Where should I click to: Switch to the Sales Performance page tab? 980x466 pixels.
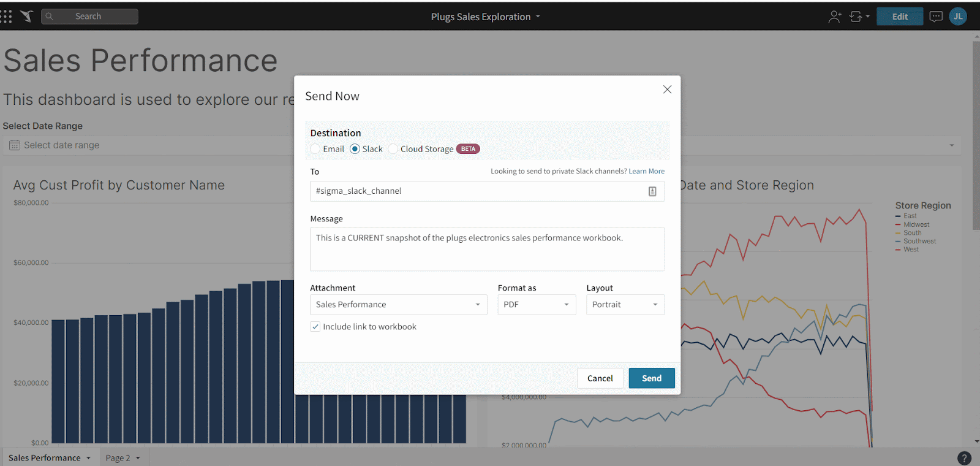[44, 458]
